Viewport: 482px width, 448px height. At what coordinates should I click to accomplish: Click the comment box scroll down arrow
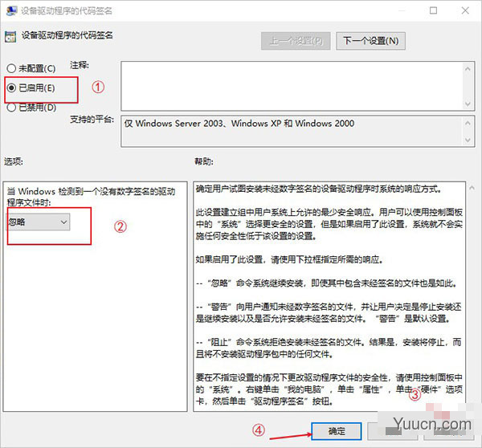coord(468,104)
